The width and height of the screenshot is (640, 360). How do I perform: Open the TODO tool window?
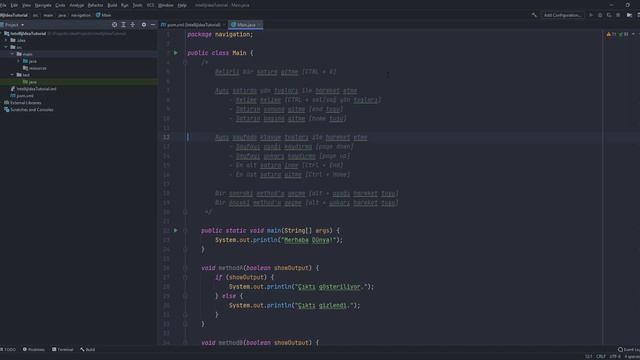point(8,349)
